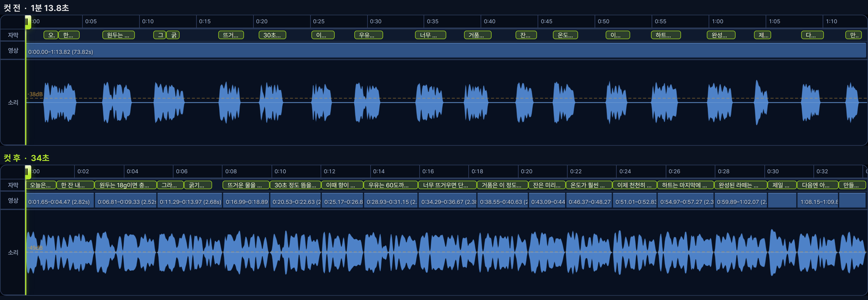Select video segment 0:01.65–0:04.47 (2.82s)

pyautogui.click(x=60, y=201)
